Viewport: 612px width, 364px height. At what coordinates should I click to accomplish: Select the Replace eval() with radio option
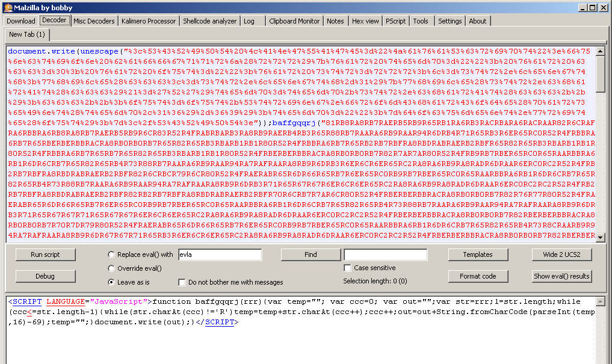111,254
